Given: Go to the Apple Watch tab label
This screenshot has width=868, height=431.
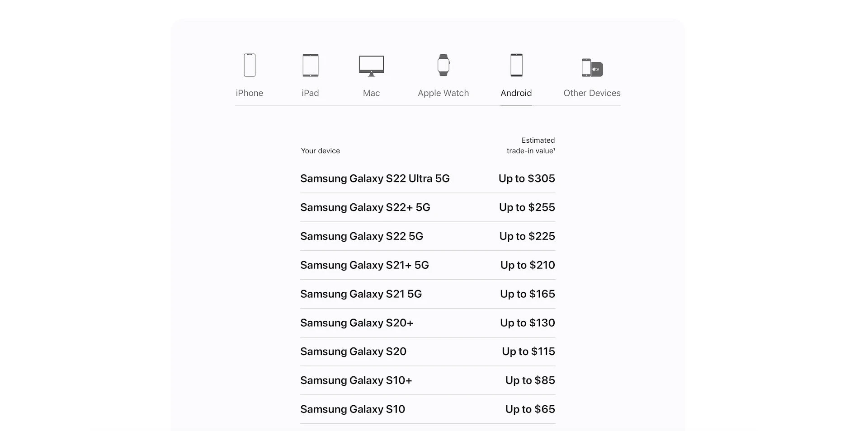Looking at the screenshot, I should [x=443, y=93].
